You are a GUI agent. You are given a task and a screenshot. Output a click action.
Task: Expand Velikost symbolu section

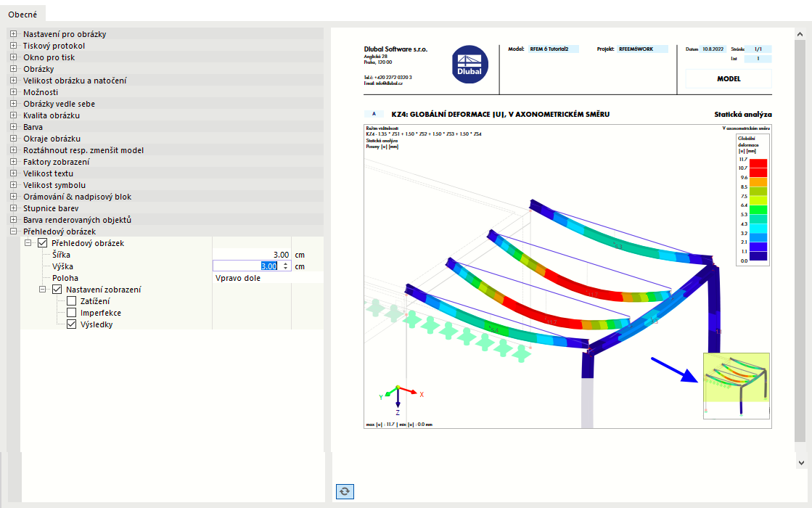coord(14,185)
